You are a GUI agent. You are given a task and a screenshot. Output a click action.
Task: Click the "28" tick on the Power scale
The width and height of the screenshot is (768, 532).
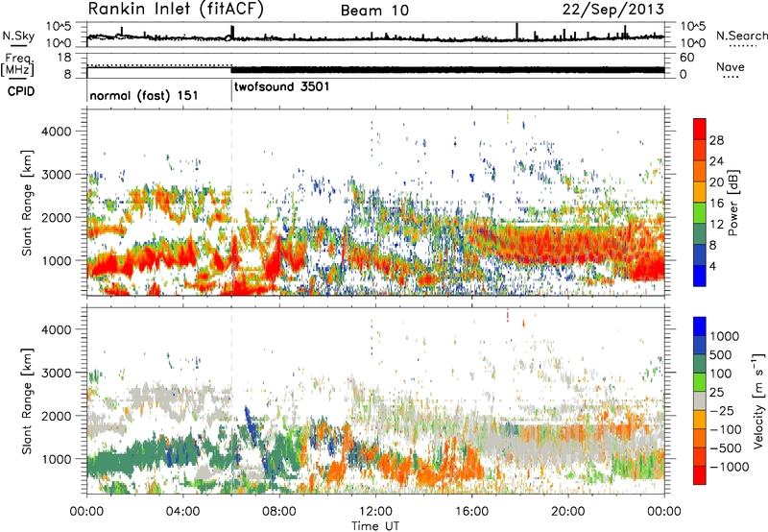716,140
